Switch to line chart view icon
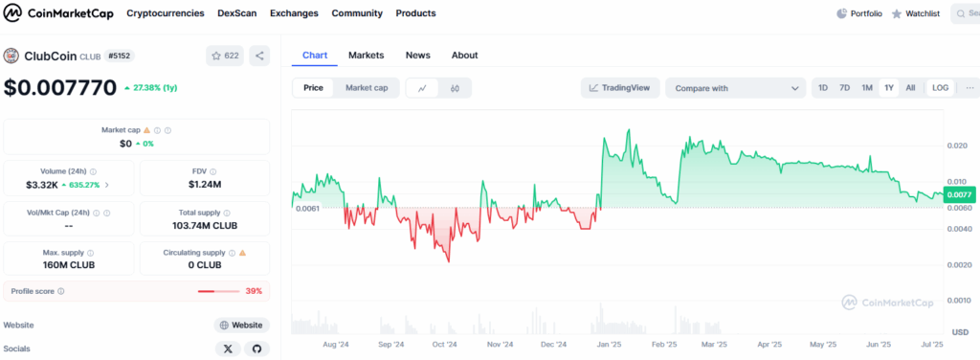This screenshot has width=980, height=360. click(422, 88)
